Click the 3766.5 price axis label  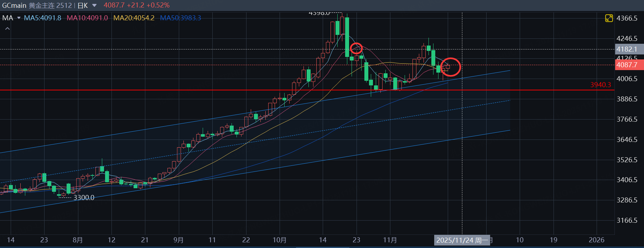627,119
